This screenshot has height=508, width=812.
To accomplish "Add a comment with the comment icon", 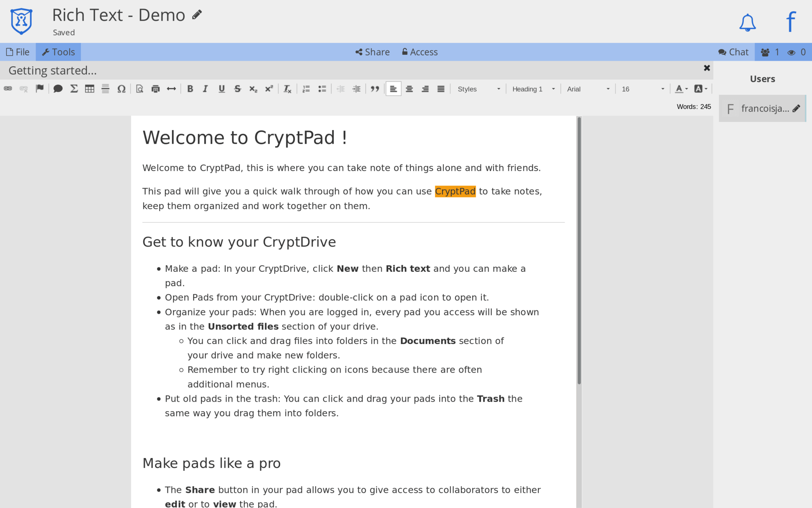I will [x=58, y=89].
